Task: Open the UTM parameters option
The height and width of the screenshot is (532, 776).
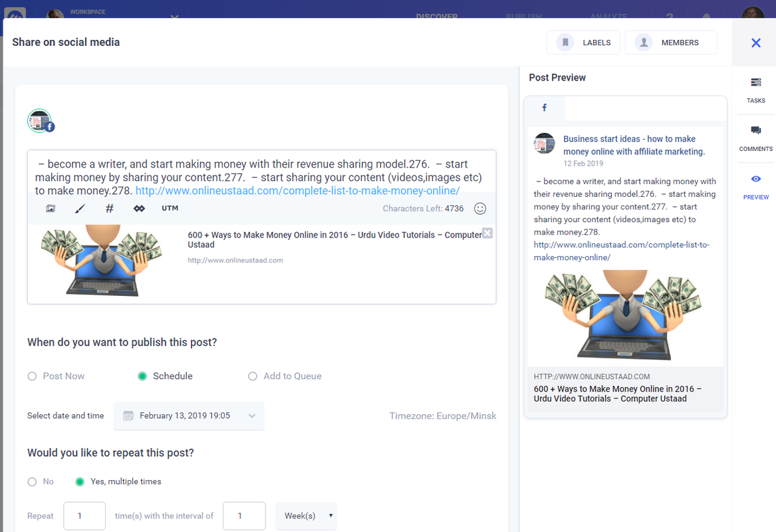Action: click(x=170, y=208)
